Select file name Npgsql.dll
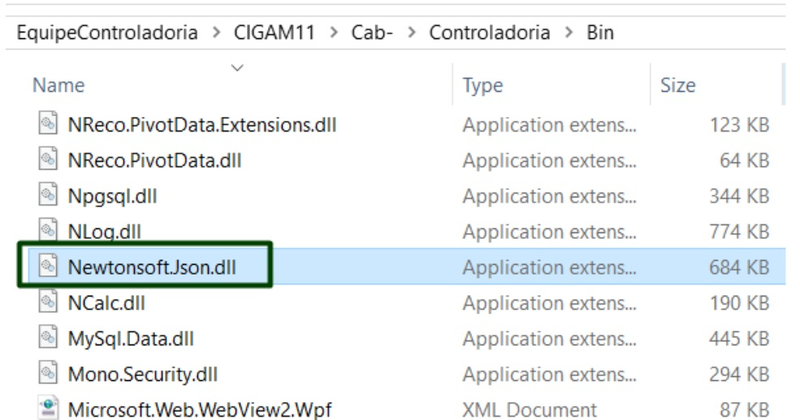Viewport: 800px width, 420px height. coord(112,196)
